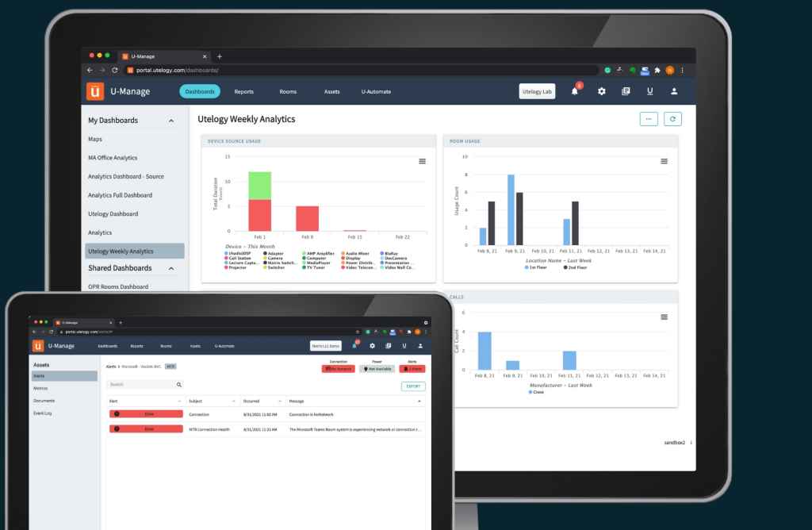The width and height of the screenshot is (812, 530).
Task: Click browser back arrow on the large screen
Action: (90, 70)
